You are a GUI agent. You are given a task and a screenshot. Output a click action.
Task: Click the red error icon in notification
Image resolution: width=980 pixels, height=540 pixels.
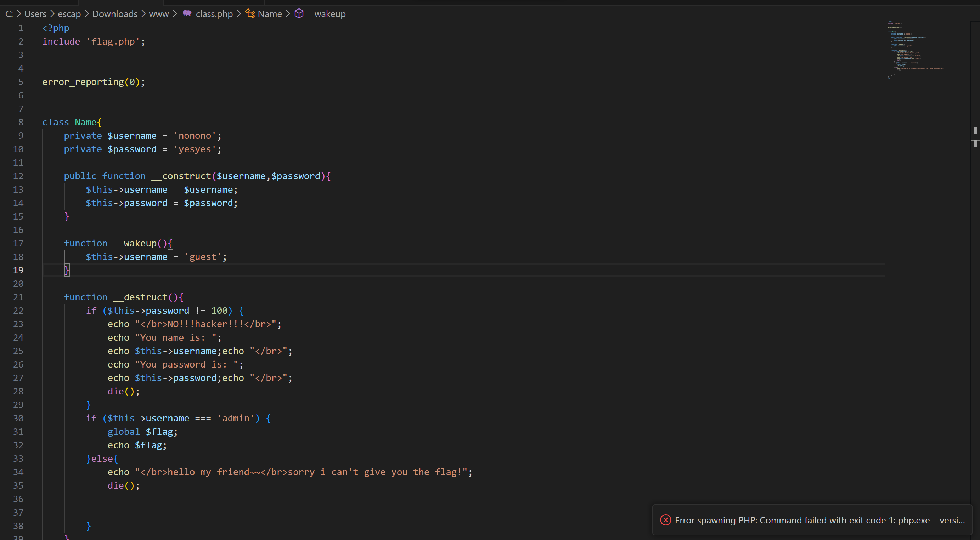[665, 520]
